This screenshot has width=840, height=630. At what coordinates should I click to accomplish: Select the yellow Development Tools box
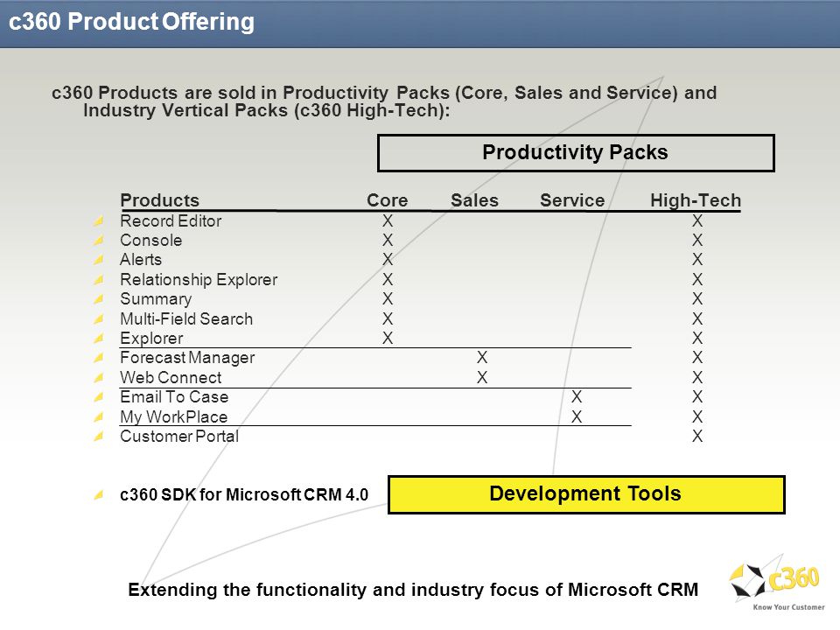tap(586, 494)
